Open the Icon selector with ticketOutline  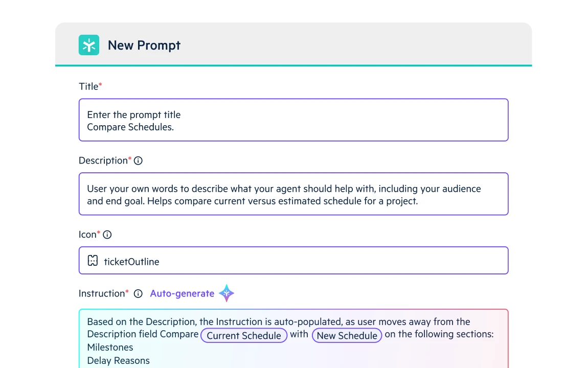[x=293, y=261]
